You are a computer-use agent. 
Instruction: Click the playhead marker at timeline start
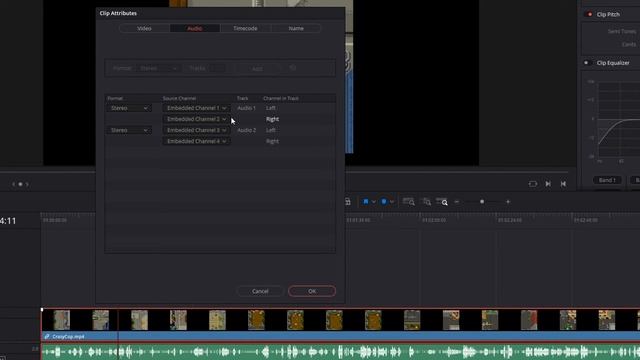42,310
